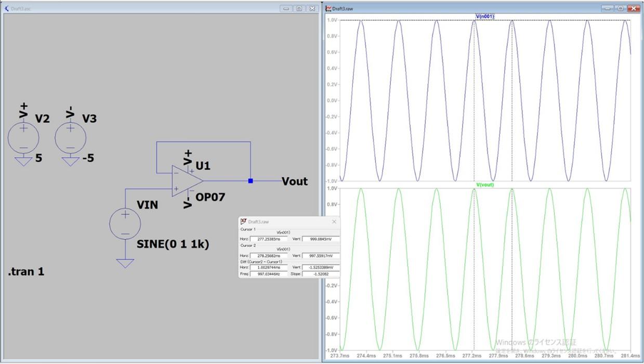Select the V2 voltage source symbol
The width and height of the screenshot is (644, 364).
point(23,138)
